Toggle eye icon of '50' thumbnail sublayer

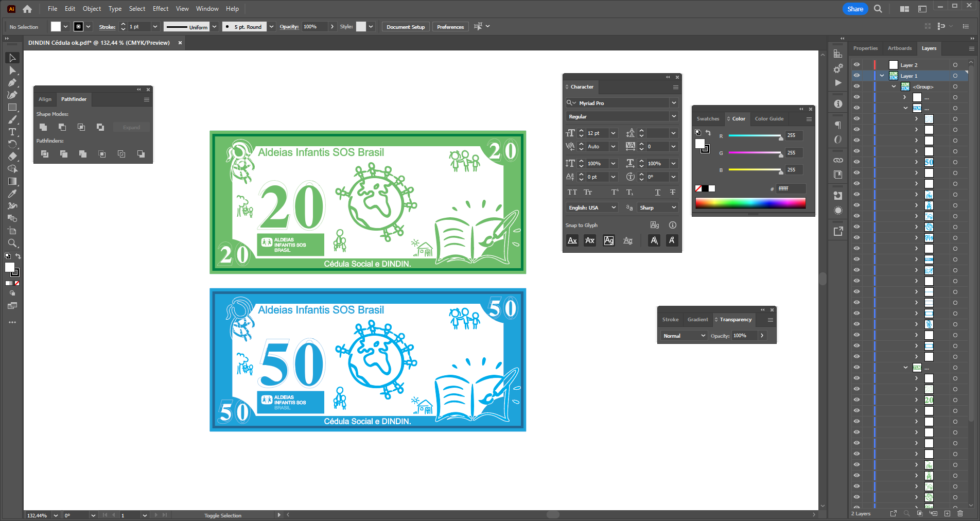856,162
